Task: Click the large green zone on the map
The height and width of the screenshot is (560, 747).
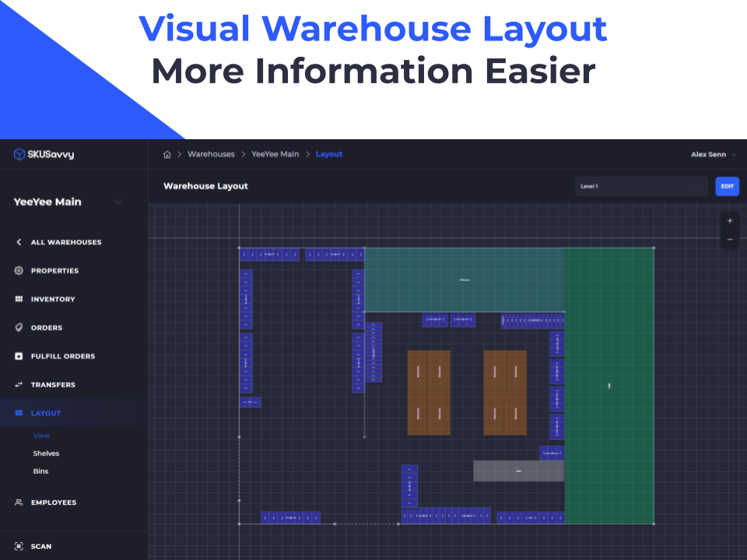Action: (611, 385)
